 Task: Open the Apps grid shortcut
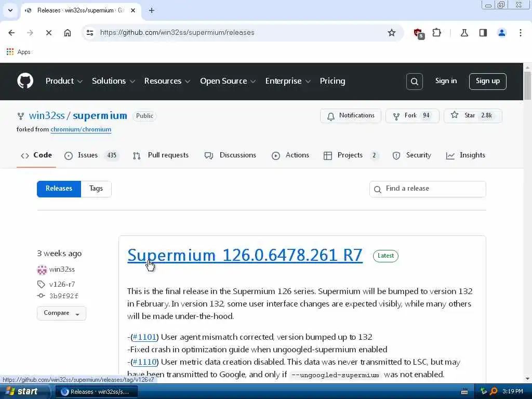click(x=19, y=52)
